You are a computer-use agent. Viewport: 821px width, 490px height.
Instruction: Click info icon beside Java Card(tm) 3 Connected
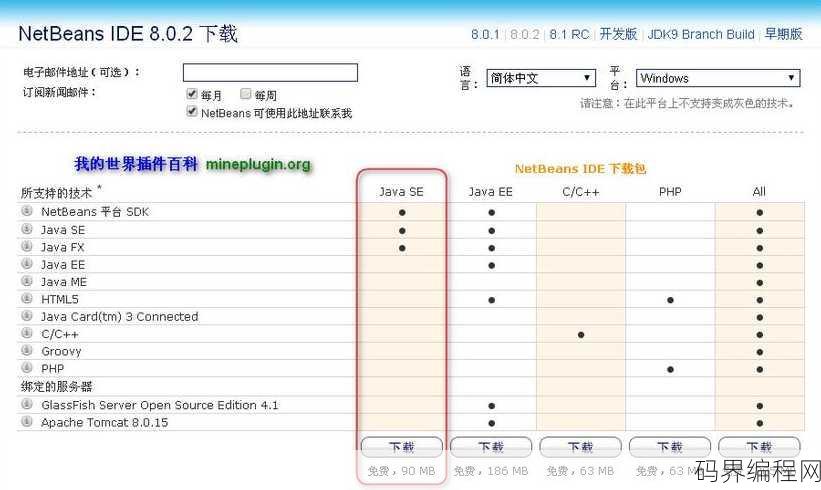[27, 316]
